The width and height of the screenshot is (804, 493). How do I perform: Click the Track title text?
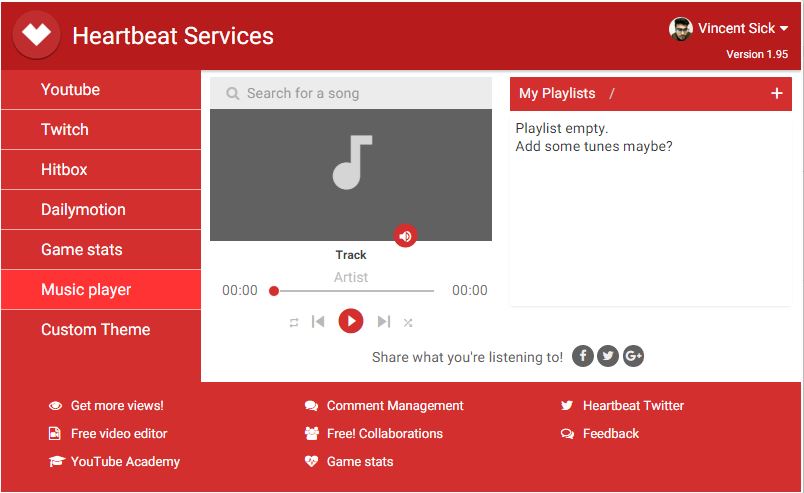(x=351, y=255)
